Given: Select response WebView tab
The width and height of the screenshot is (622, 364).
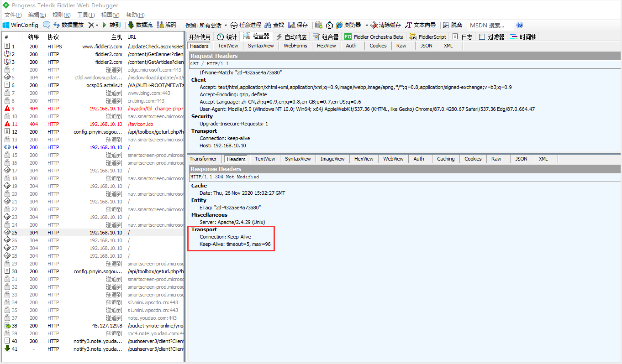Looking at the screenshot, I should pos(393,159).
